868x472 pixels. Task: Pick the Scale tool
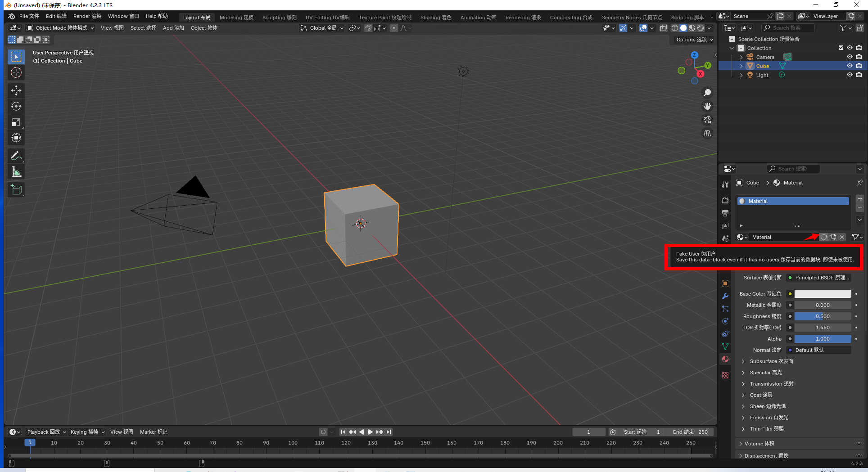[16, 122]
